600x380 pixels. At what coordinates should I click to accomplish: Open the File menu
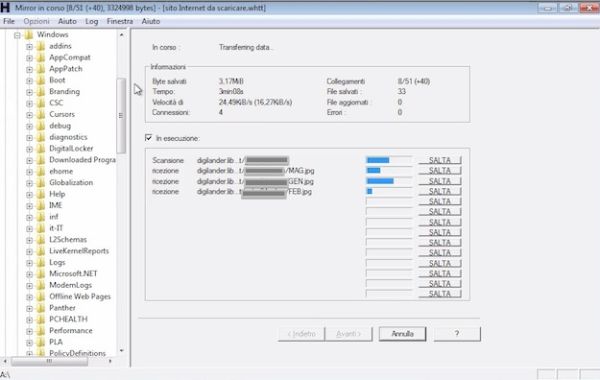(x=8, y=21)
